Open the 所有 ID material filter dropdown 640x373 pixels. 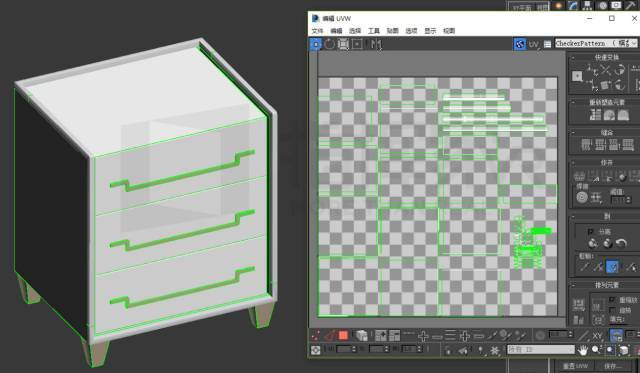(541, 350)
